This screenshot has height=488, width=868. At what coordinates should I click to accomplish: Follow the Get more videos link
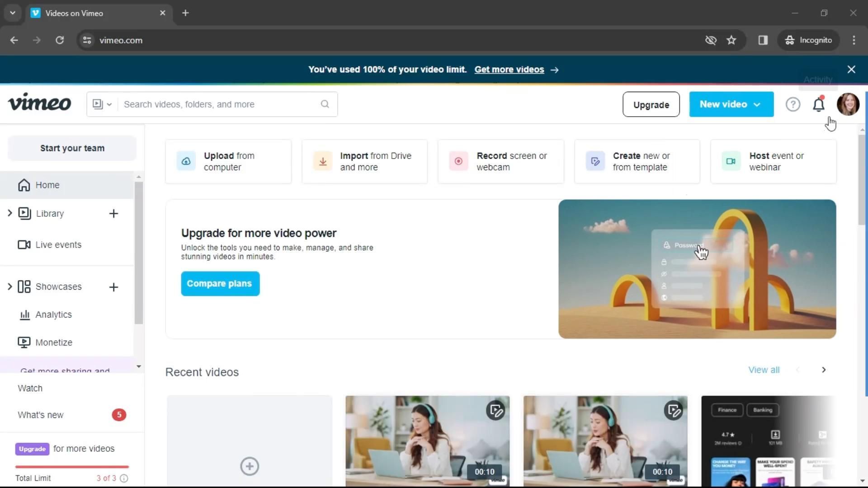pos(509,70)
